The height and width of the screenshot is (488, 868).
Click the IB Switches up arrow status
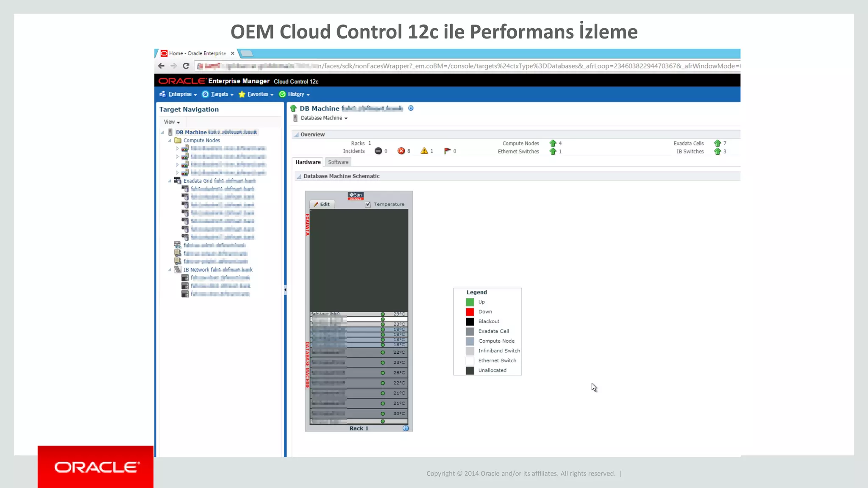(717, 151)
